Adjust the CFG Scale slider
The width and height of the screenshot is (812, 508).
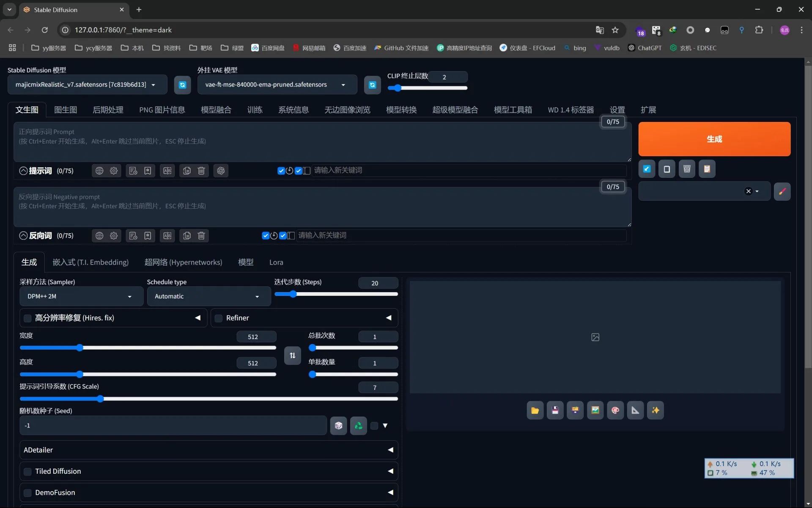[x=209, y=399]
